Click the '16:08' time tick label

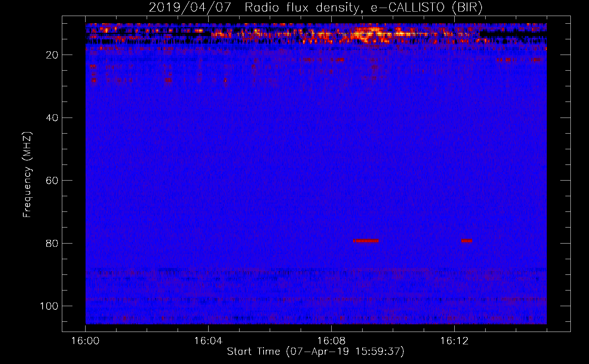(x=331, y=341)
